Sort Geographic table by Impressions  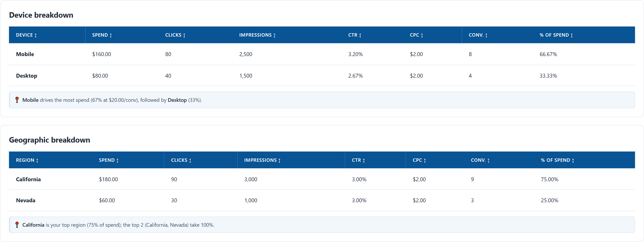click(x=262, y=160)
